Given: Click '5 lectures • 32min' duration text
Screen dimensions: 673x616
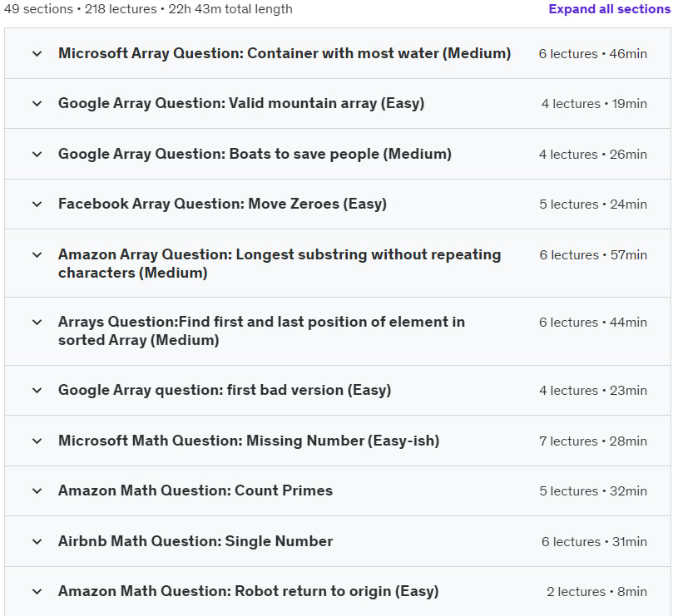Looking at the screenshot, I should [x=593, y=490].
